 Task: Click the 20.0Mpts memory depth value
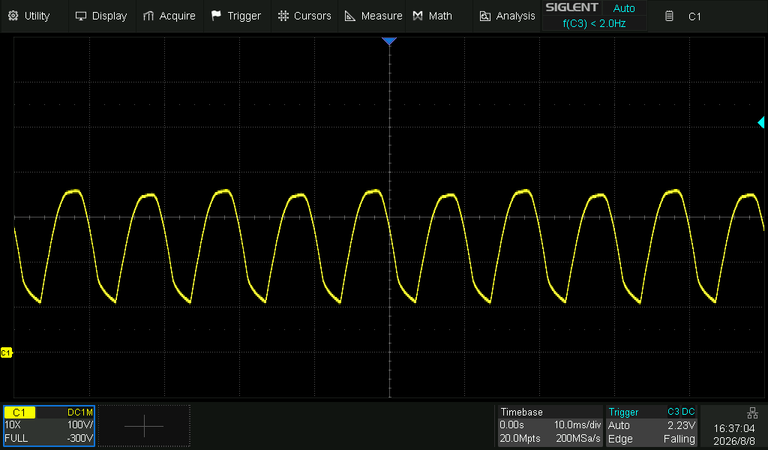point(520,438)
